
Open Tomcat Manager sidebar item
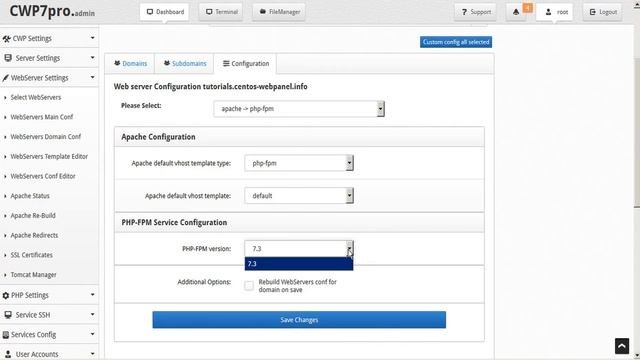pos(33,275)
